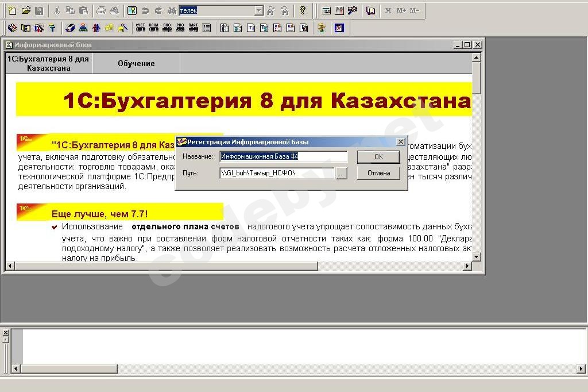Viewport: 588px width, 392px height.
Task: Open the calculator icon
Action: (326, 10)
